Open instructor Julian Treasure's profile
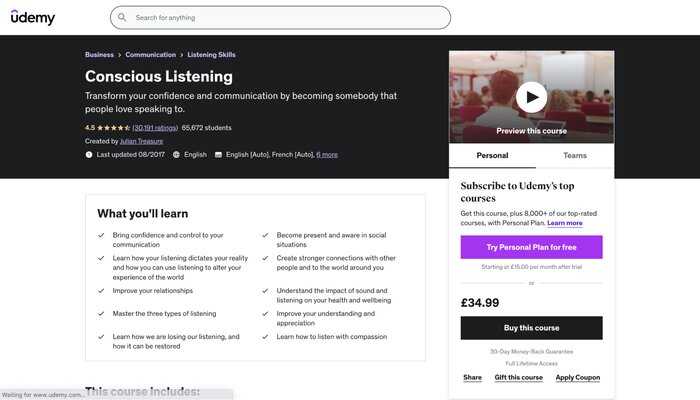Screen dimensions: 700x400 [141, 141]
